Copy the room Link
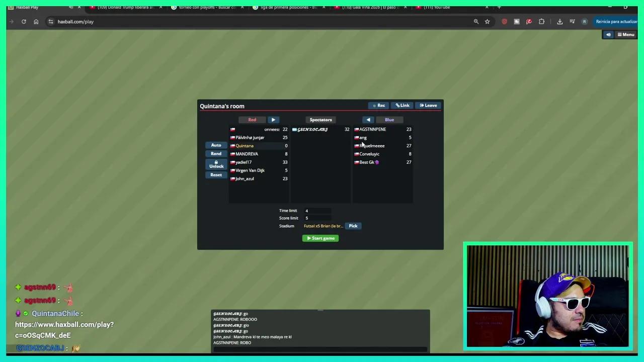The image size is (644, 362). (402, 106)
